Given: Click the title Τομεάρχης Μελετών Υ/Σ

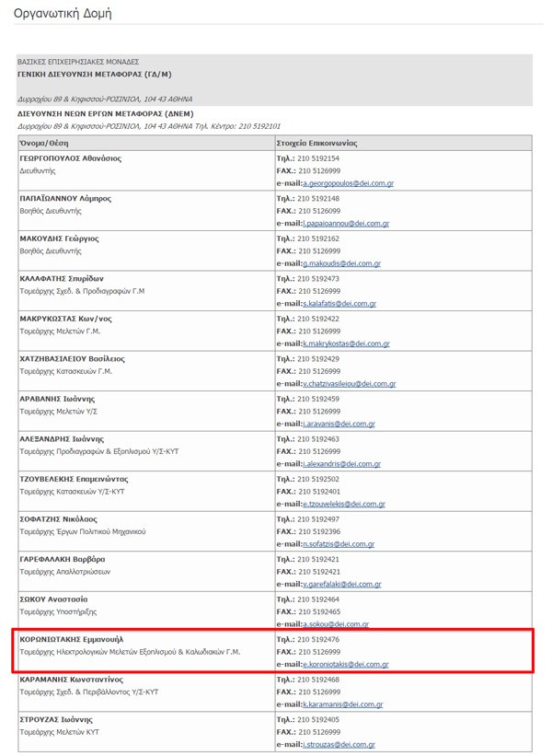Looking at the screenshot, I should [58, 412].
